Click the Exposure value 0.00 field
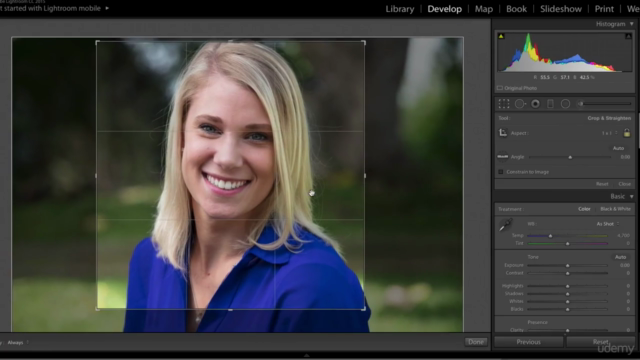The image size is (640, 360). (624, 265)
